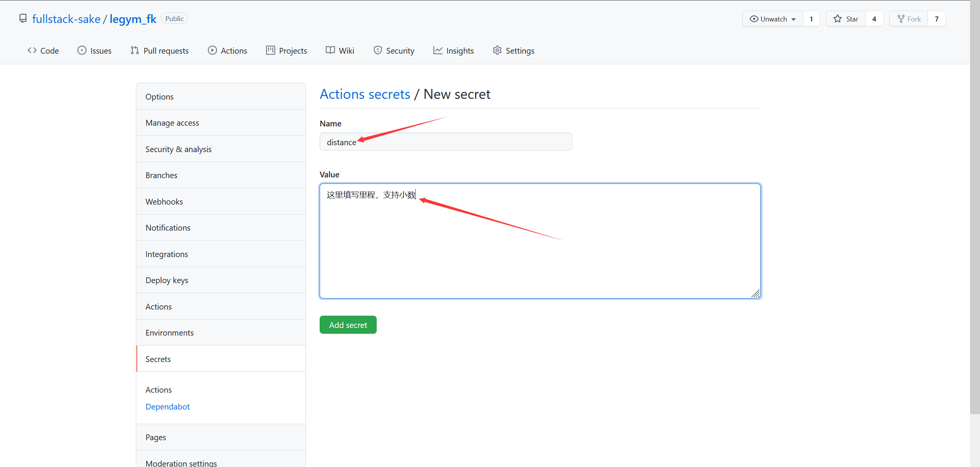Open the Settings tab
Viewport: 980px width, 467px height.
[x=513, y=51]
